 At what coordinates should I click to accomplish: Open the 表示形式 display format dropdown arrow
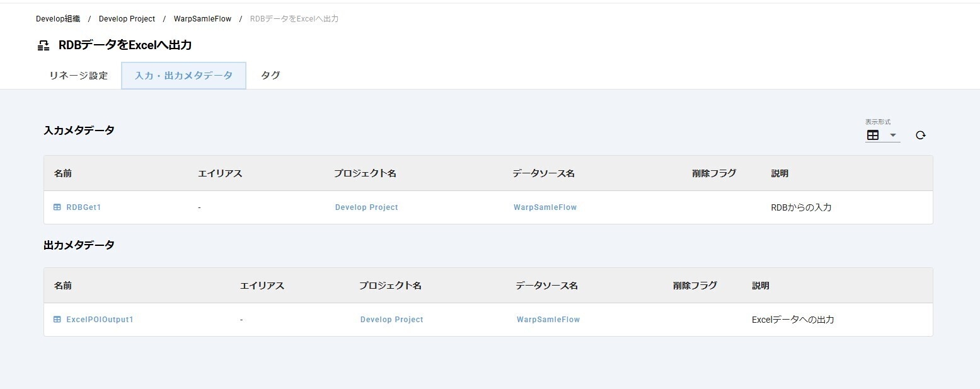tap(892, 136)
